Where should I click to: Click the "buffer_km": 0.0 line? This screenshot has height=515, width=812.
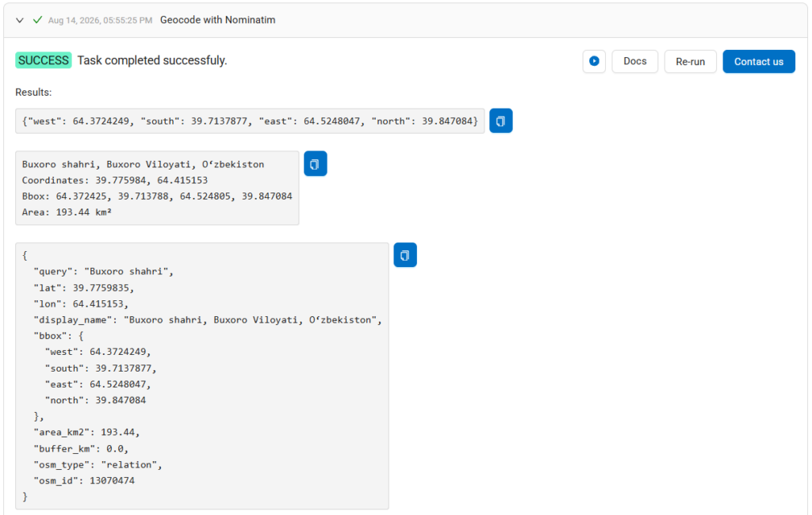click(x=81, y=448)
